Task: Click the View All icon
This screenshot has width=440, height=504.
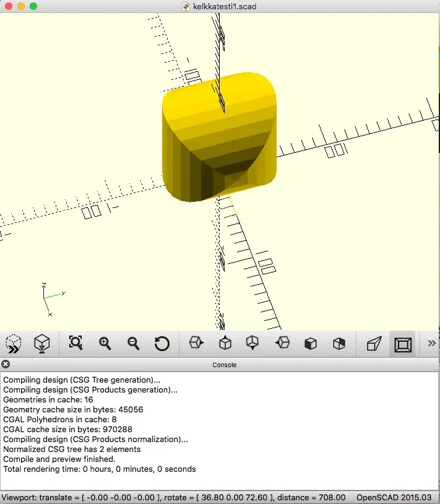Action: click(75, 343)
